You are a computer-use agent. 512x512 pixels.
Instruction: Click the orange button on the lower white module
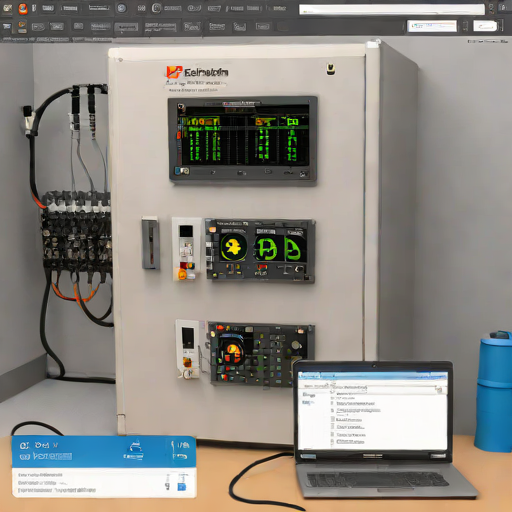(187, 362)
